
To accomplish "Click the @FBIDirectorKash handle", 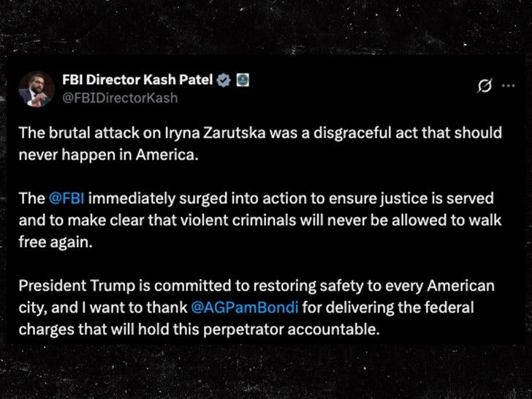I will (120, 97).
